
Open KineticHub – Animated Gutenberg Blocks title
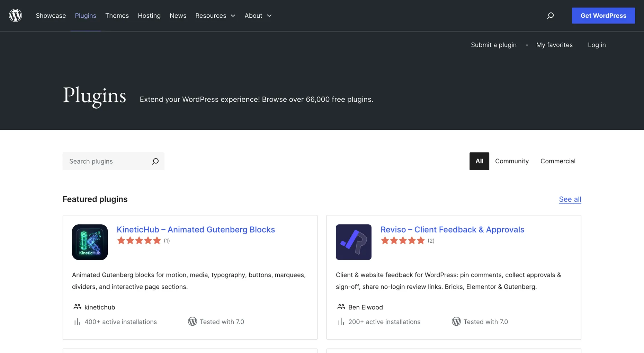click(196, 229)
